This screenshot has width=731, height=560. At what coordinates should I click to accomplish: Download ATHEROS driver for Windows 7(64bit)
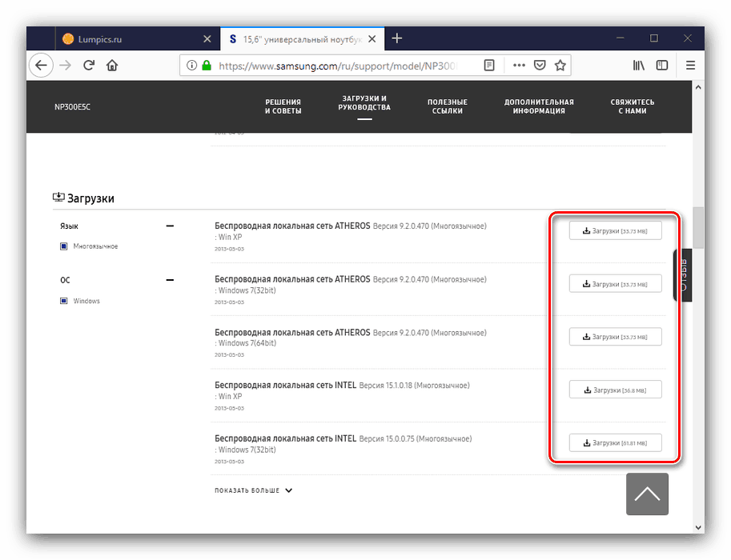click(x=616, y=337)
